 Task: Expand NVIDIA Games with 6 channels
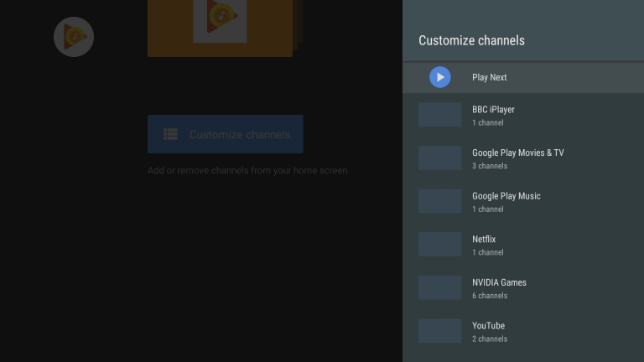(x=499, y=288)
